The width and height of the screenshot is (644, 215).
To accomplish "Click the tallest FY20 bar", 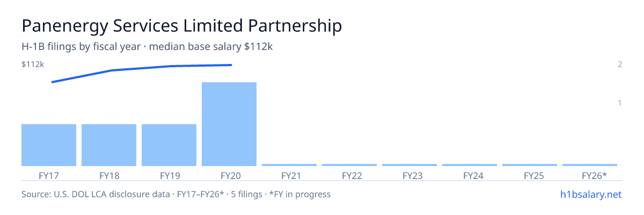I will tap(229, 124).
